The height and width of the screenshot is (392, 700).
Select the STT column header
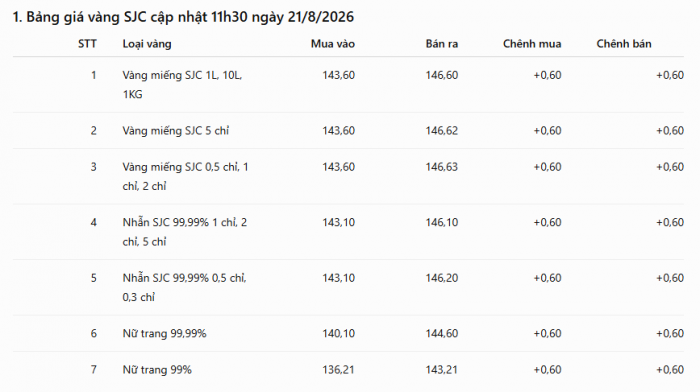pos(87,44)
